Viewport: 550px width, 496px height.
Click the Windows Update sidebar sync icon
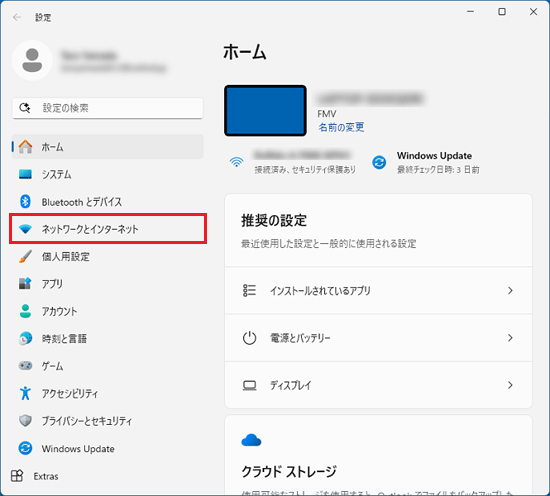[25, 448]
